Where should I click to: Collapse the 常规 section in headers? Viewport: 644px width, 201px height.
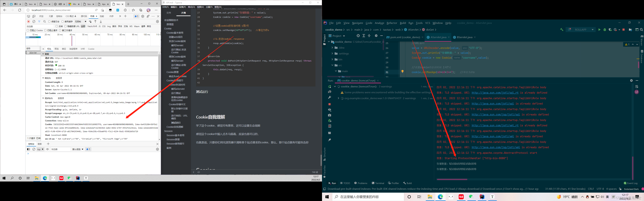point(43,54)
